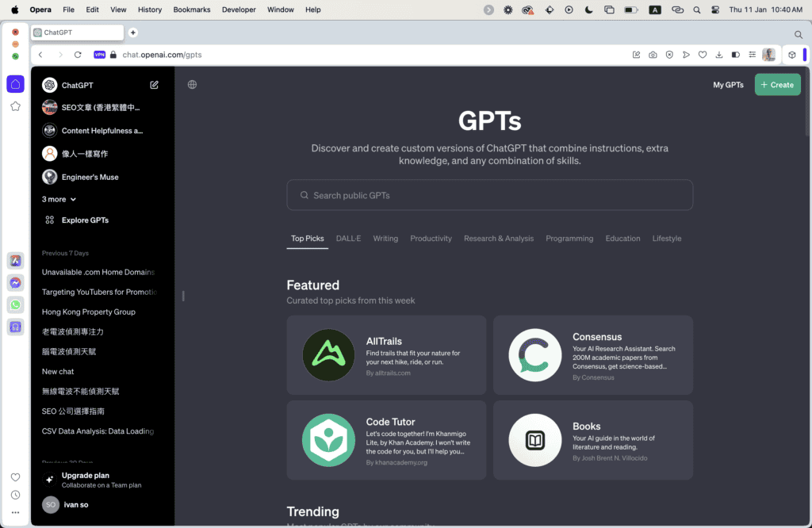
Task: Open new chat via the compose icon
Action: [x=154, y=85]
